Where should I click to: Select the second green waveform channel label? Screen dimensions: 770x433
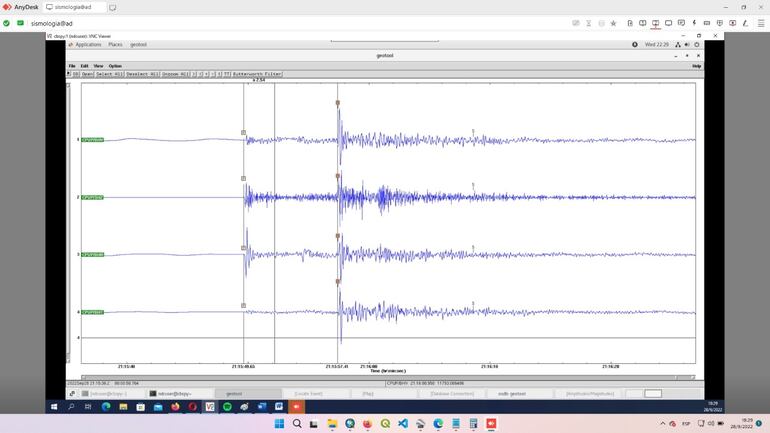tap(93, 197)
